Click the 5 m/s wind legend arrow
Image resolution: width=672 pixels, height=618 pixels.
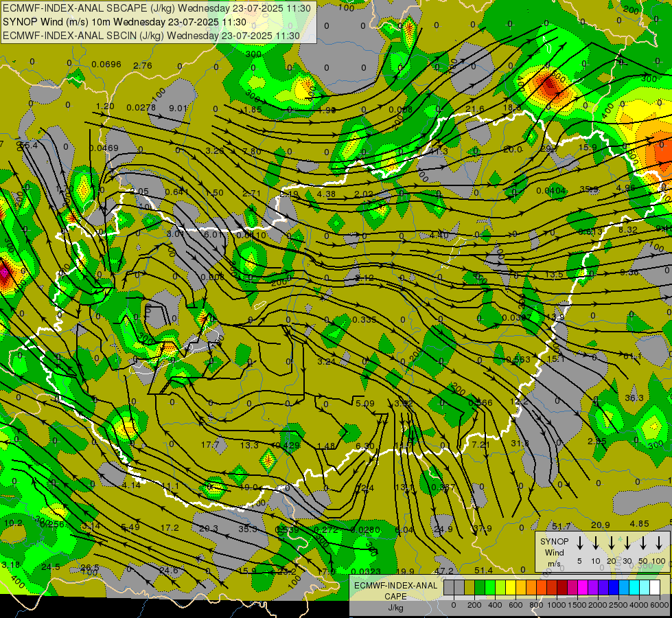[x=579, y=543]
